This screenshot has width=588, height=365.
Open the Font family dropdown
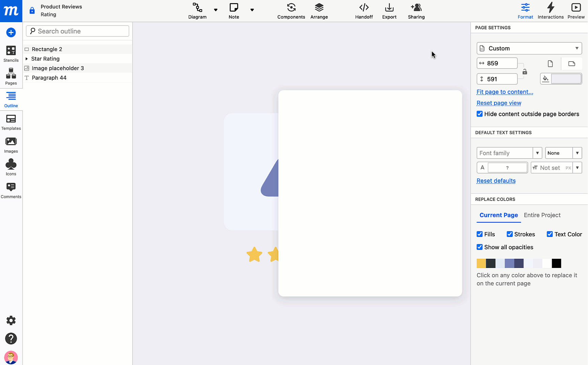click(538, 153)
